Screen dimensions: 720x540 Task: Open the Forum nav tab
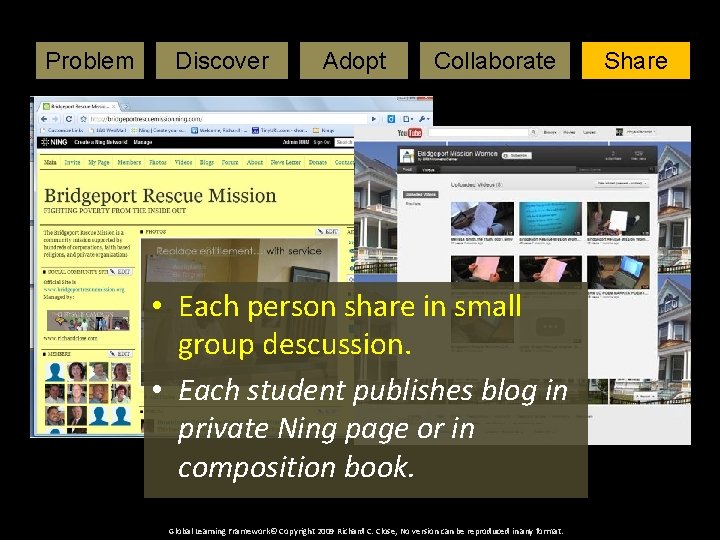[x=230, y=163]
